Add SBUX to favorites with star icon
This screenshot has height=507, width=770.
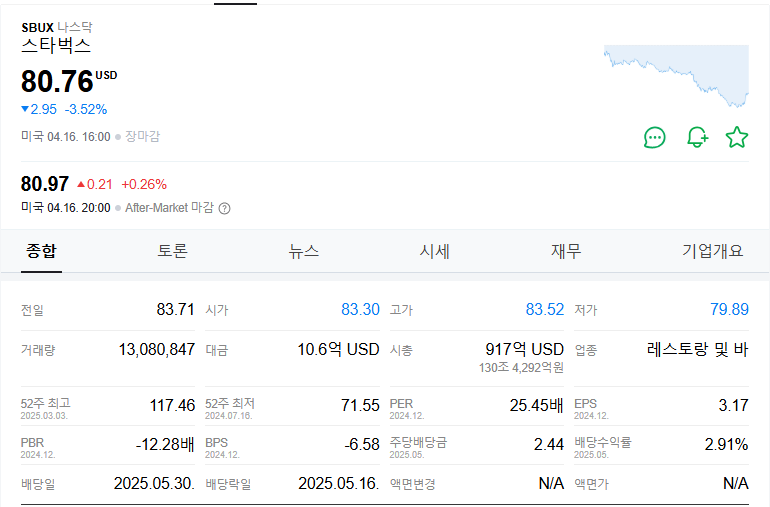[737, 138]
